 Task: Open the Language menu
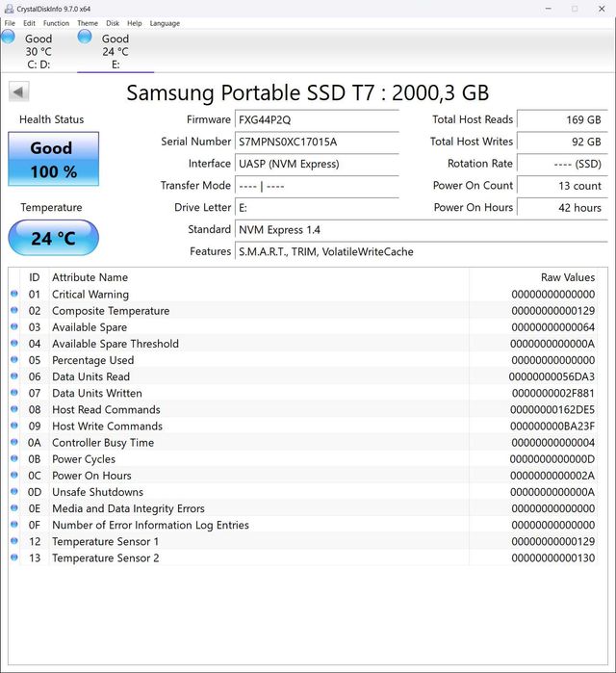(165, 23)
